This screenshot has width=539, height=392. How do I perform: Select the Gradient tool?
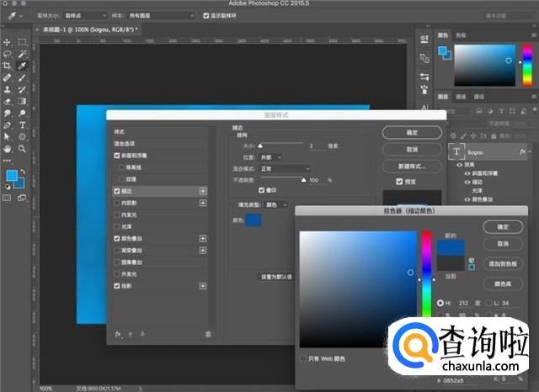click(22, 101)
